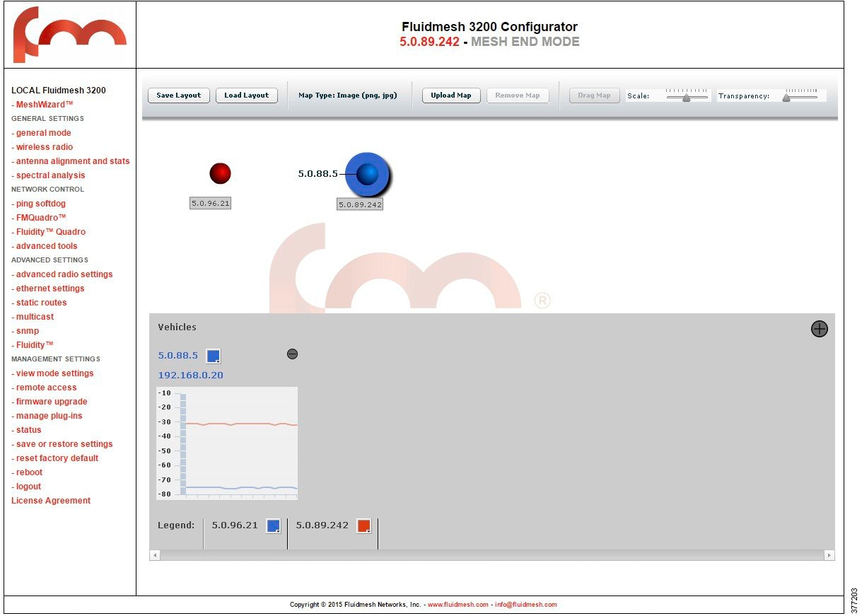Screen dimensions: 862x616
Task: Select the blue 5.0.89.242 node icon
Action: tap(367, 174)
